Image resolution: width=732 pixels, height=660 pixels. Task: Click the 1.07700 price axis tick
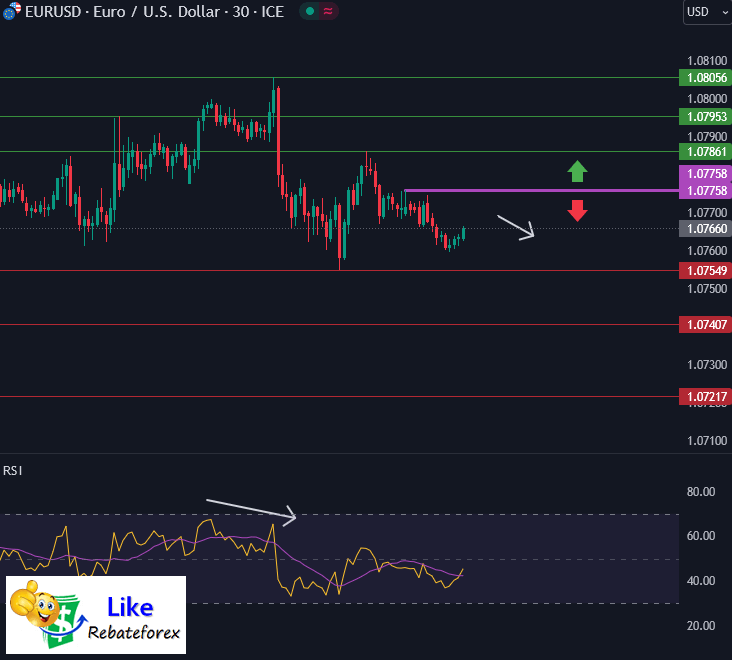tap(707, 213)
